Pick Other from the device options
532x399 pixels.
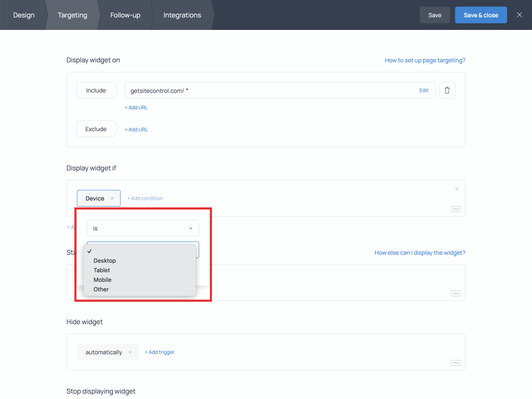click(x=101, y=289)
